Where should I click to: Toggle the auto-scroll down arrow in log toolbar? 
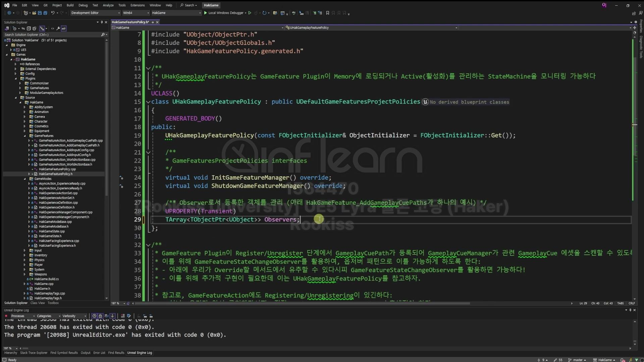click(112, 316)
